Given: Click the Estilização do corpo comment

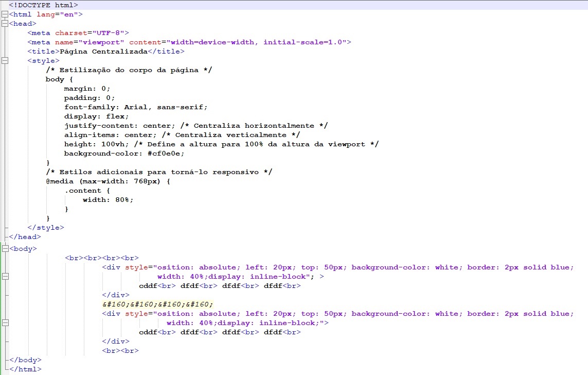Looking at the screenshot, I should pyautogui.click(x=129, y=70).
